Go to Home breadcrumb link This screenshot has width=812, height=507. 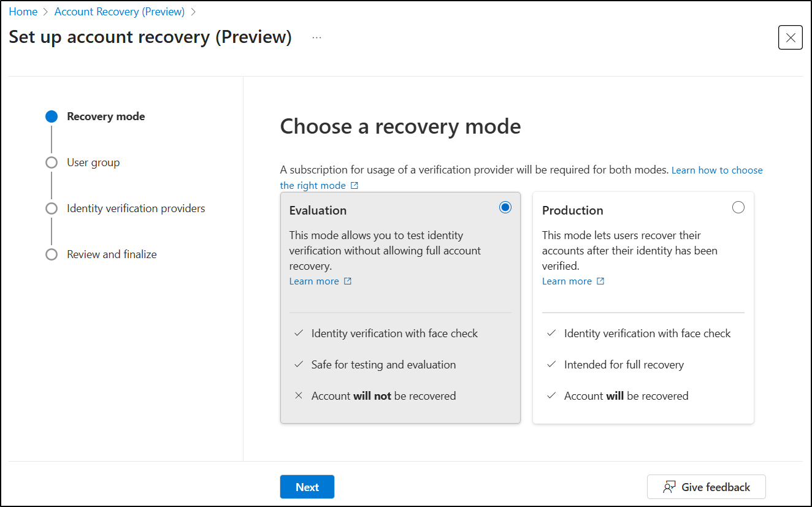click(23, 12)
